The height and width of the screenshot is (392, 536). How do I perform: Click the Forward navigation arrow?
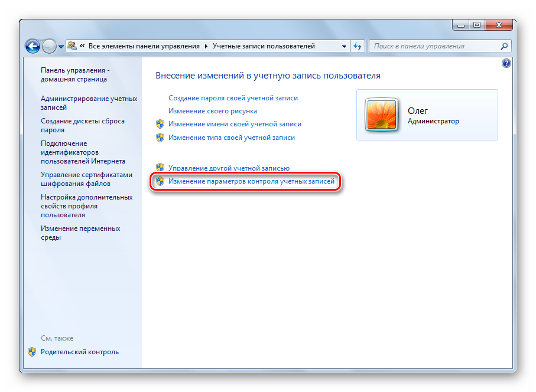coord(49,46)
